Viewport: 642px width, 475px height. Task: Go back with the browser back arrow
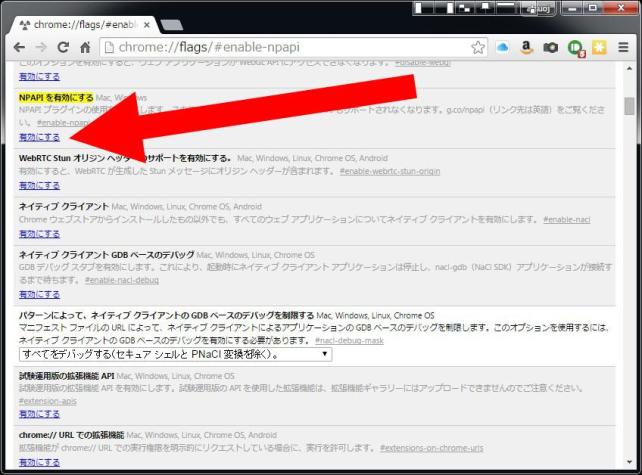(x=19, y=48)
